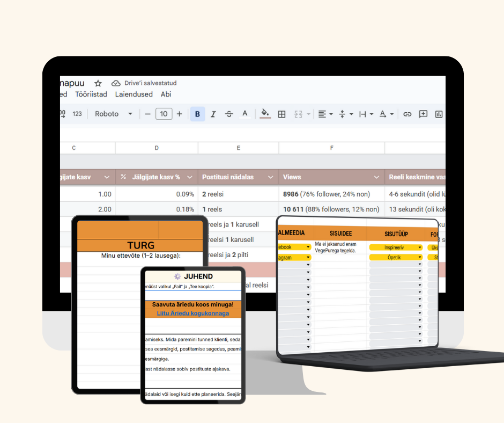Open the Laiendused menu
This screenshot has height=423, width=504.
(134, 94)
